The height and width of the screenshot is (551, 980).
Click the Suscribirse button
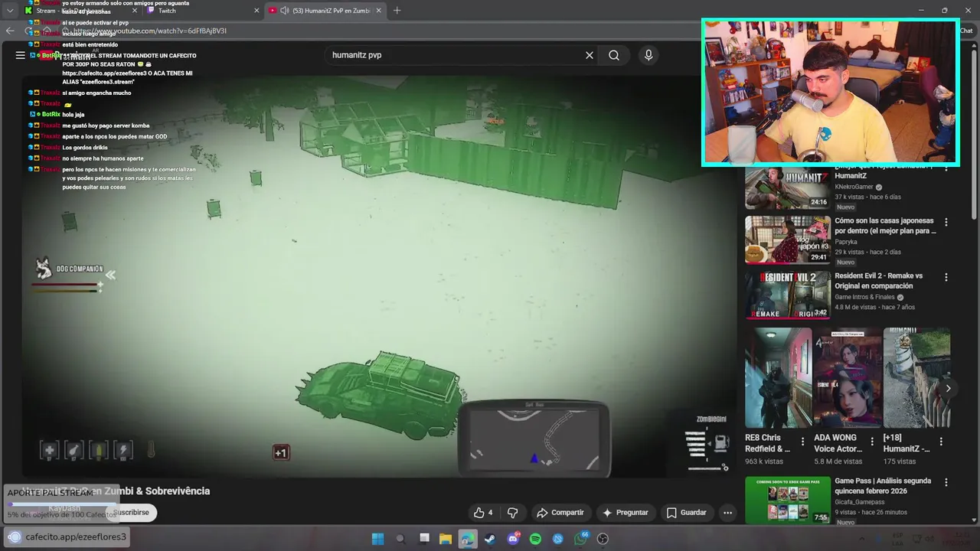(131, 513)
